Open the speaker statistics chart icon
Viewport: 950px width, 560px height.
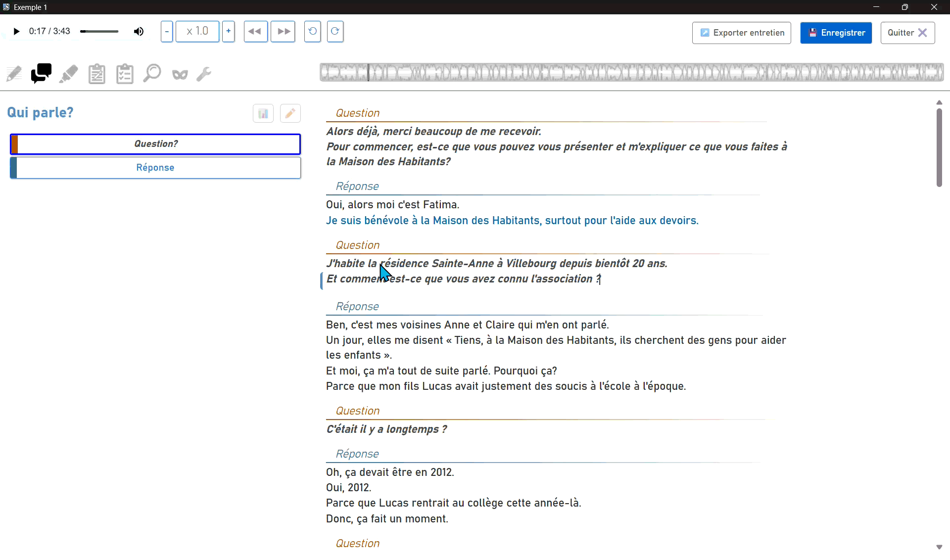tap(263, 113)
